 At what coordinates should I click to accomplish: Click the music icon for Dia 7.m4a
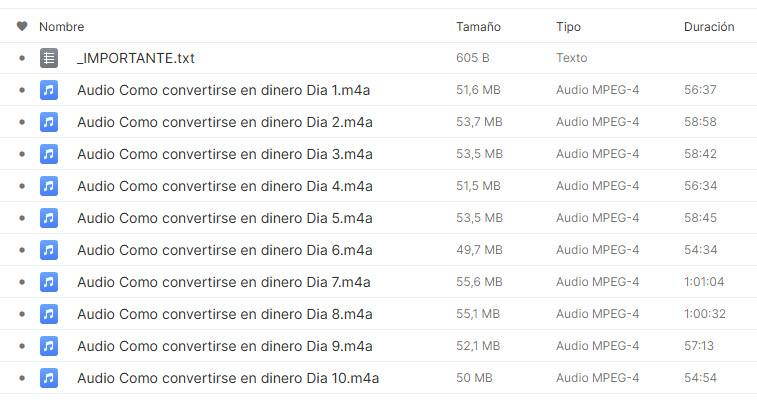[49, 282]
